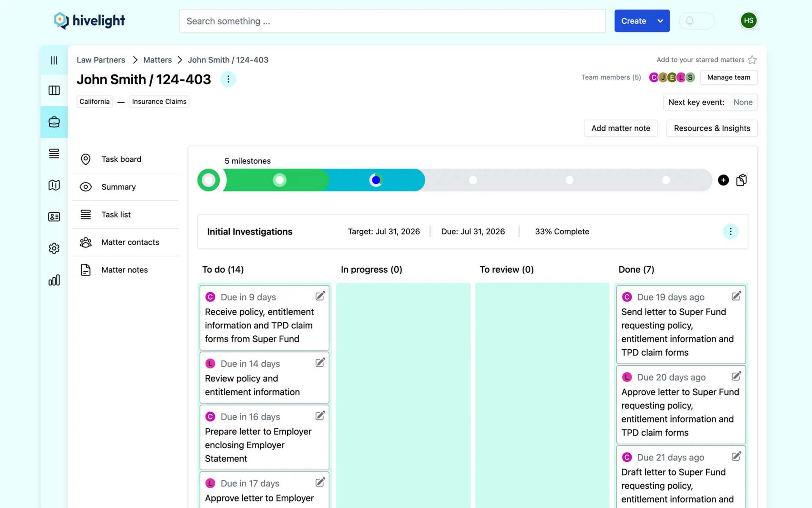The width and height of the screenshot is (812, 508).
Task: Click the Create button
Action: point(634,21)
